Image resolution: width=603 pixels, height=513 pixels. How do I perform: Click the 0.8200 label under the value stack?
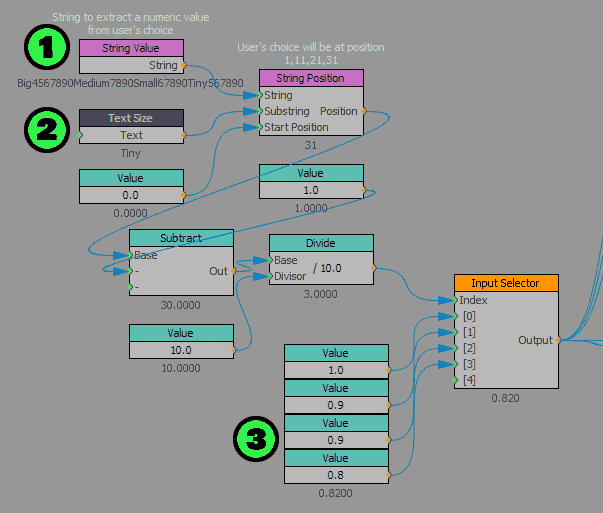pyautogui.click(x=335, y=493)
